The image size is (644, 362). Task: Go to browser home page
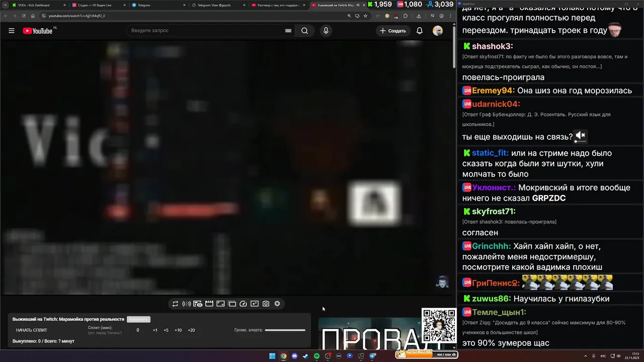coord(33,16)
